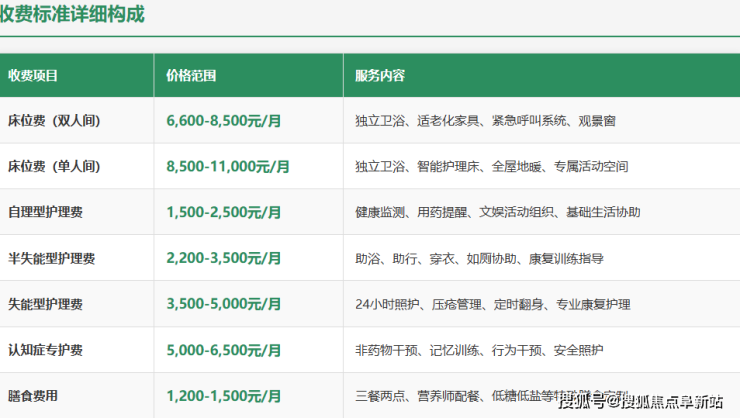The image size is (740, 418).
Task: Click the 搜狐号@搜狐焦点阜新站 watermark
Action: click(x=640, y=402)
